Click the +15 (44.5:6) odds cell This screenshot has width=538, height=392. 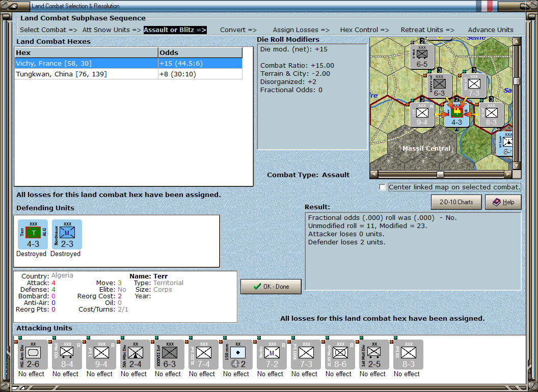pos(200,64)
